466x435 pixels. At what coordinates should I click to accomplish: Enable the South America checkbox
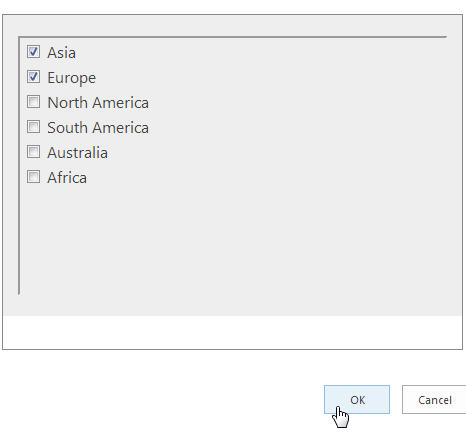click(33, 127)
